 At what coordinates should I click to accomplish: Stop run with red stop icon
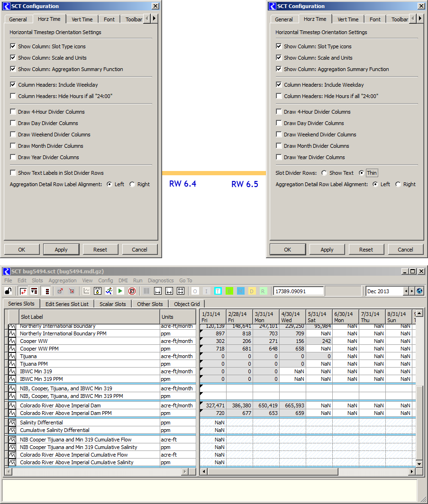132,291
